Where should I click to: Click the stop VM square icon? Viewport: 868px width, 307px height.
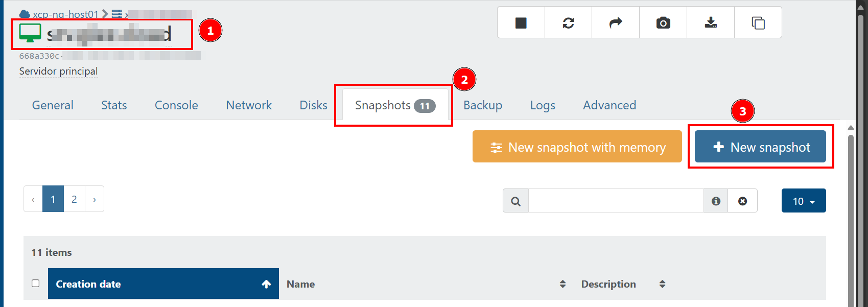(x=521, y=22)
